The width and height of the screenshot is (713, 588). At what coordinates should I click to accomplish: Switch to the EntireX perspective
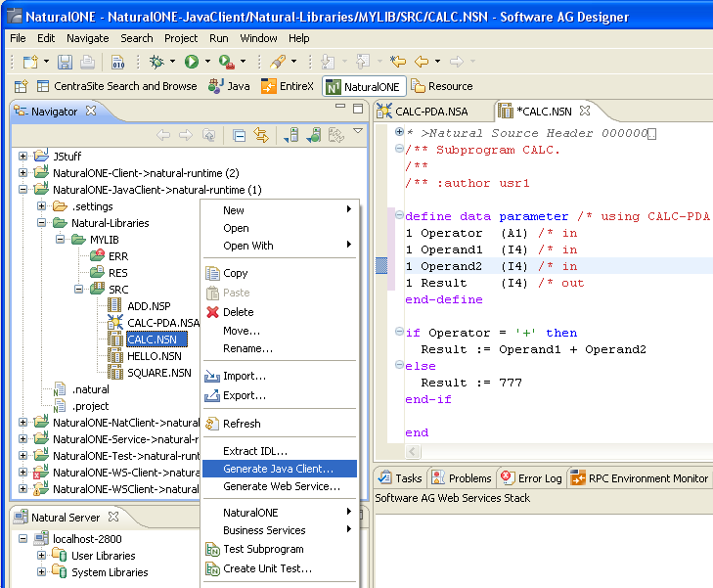coord(288,86)
